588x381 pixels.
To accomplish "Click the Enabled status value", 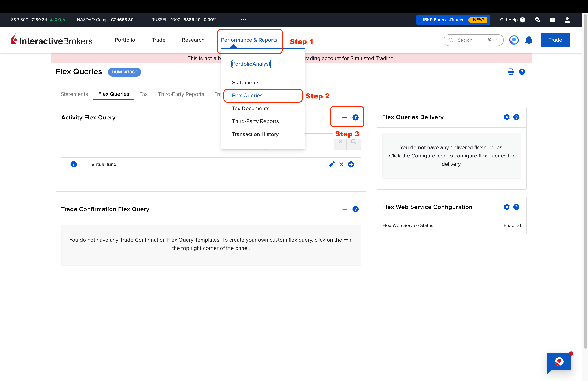I will [512, 225].
